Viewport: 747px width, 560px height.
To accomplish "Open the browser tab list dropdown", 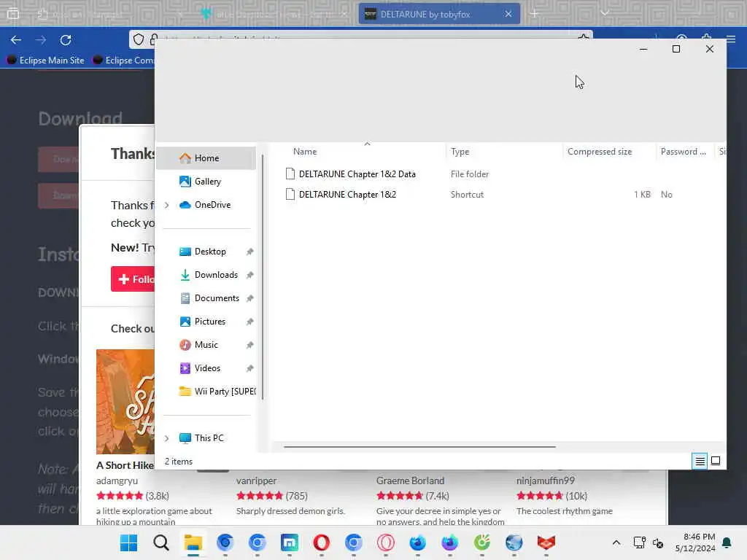I will point(605,13).
